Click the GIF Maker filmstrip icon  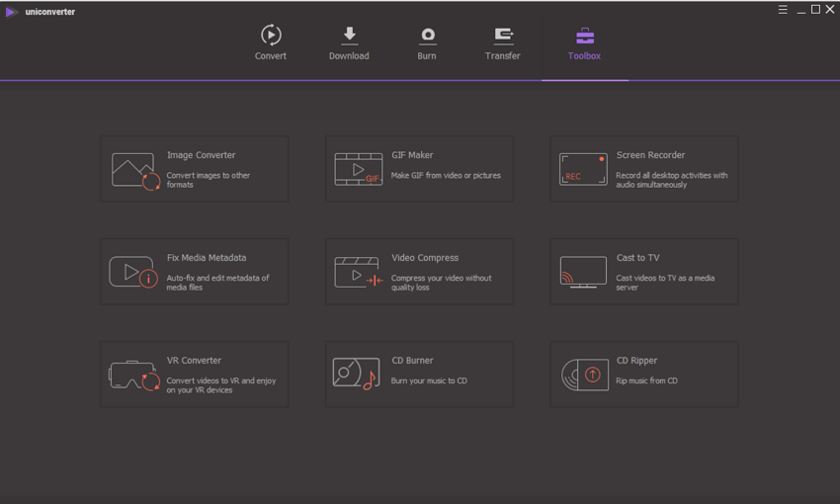click(359, 169)
